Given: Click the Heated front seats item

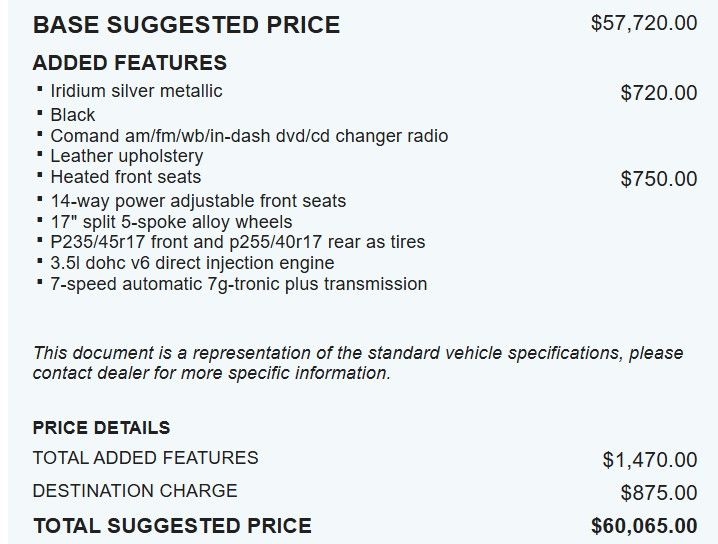Looking at the screenshot, I should (x=126, y=177).
